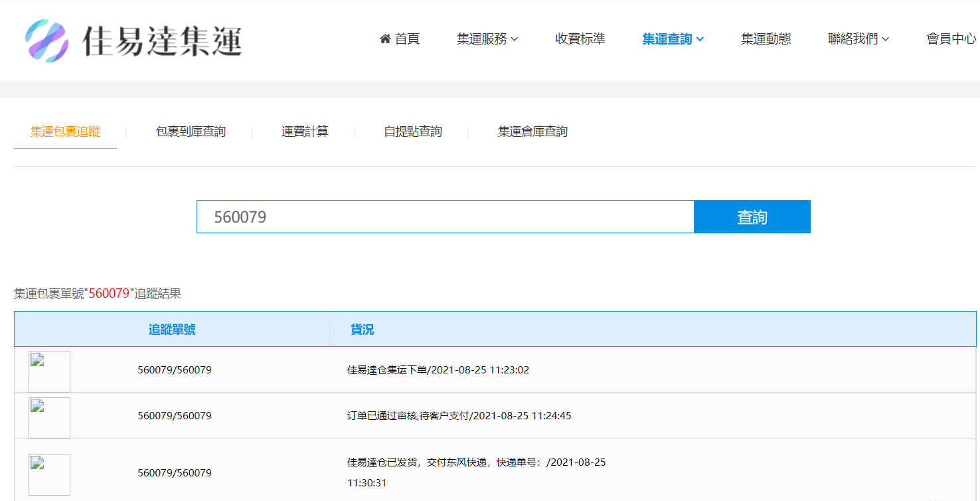The width and height of the screenshot is (980, 501).
Task: Click the red 560079 in the result heading
Action: (x=109, y=293)
